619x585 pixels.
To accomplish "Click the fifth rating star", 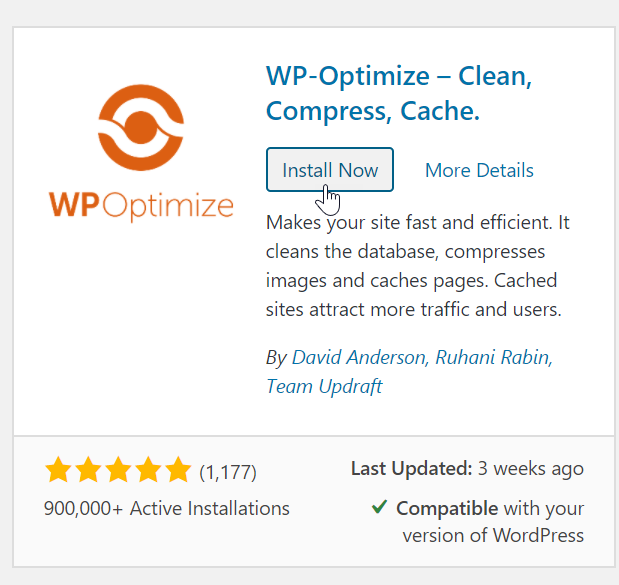I will (x=177, y=470).
